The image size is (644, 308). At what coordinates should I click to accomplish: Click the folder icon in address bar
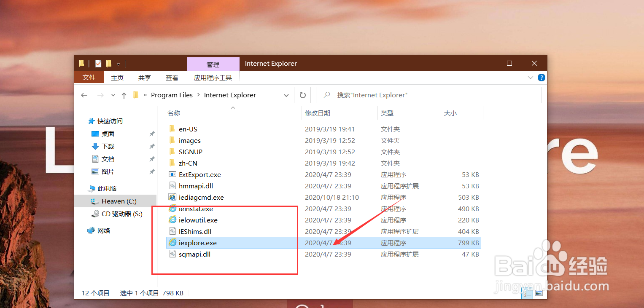coord(136,95)
